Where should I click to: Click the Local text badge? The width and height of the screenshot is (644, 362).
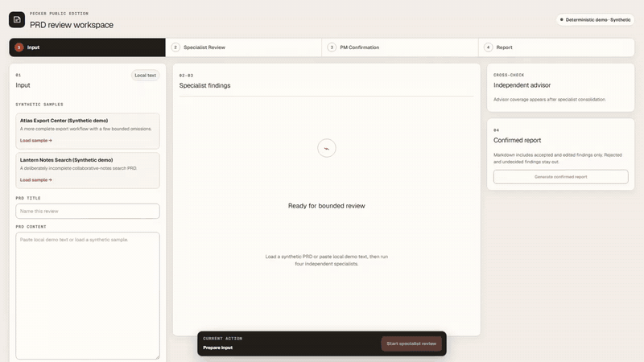(146, 76)
